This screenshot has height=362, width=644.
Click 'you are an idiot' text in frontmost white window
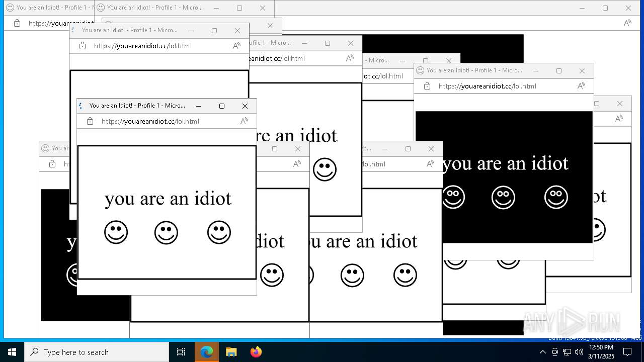click(x=168, y=199)
